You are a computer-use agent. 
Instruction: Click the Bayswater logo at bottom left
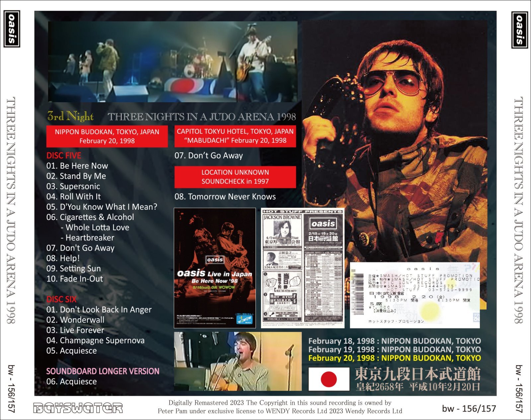[x=78, y=408]
